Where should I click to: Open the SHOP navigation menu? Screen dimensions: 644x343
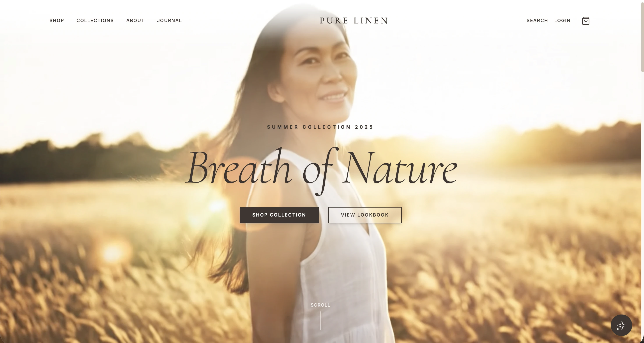(57, 21)
